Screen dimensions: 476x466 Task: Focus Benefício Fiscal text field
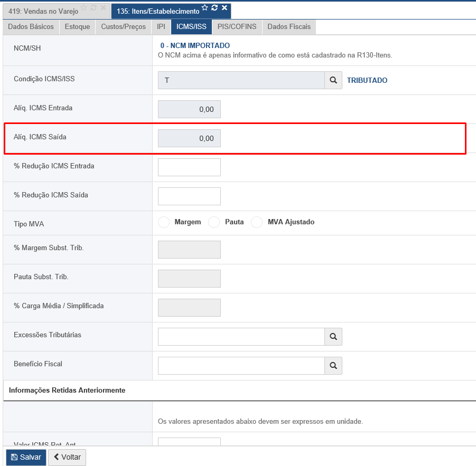[241, 366]
